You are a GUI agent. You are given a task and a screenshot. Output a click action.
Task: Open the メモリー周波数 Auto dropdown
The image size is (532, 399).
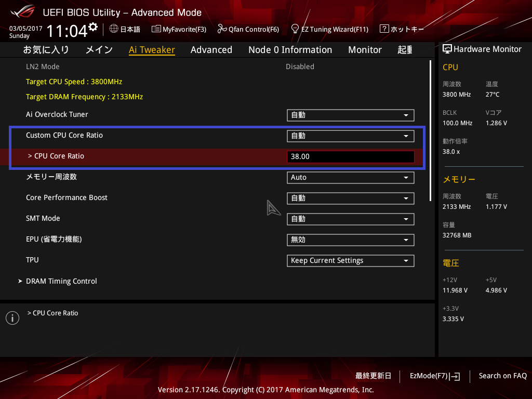pyautogui.click(x=351, y=178)
